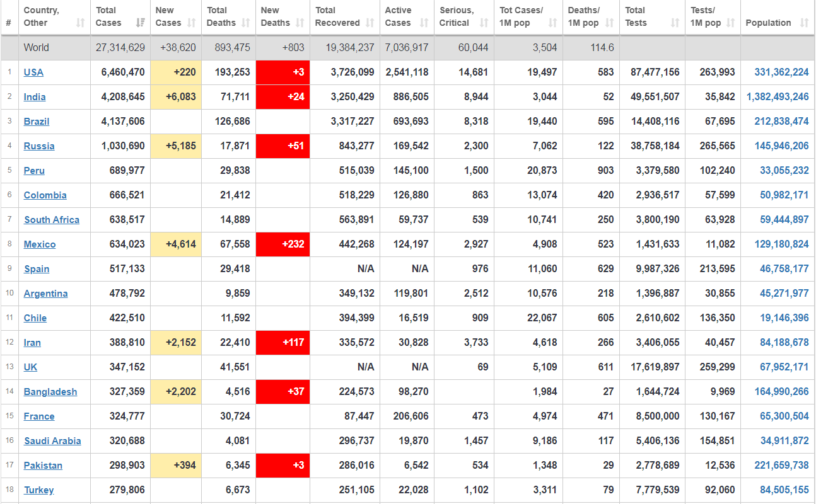
Task: Sort by Total Recovered arrows icon
Action: coord(370,23)
